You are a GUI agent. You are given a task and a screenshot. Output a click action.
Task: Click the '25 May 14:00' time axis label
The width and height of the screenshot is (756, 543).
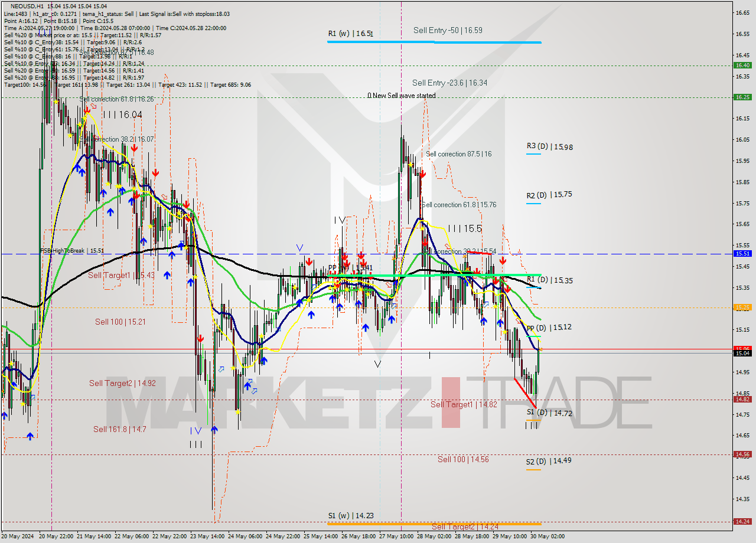click(x=321, y=537)
